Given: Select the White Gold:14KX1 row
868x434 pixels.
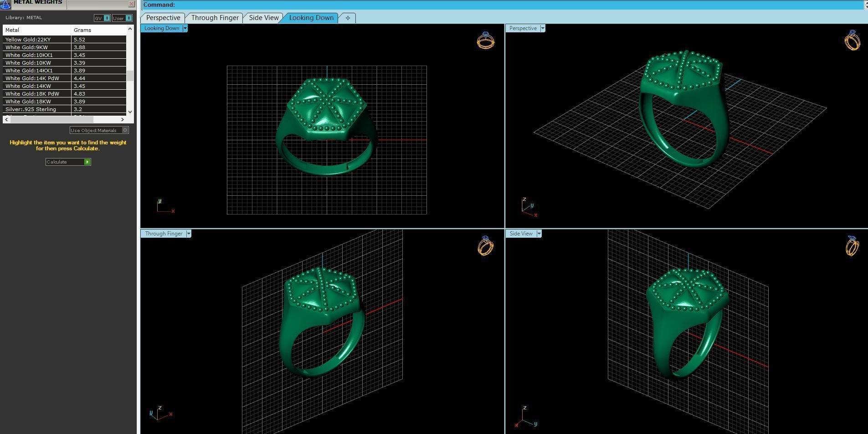Looking at the screenshot, I should [x=64, y=71].
